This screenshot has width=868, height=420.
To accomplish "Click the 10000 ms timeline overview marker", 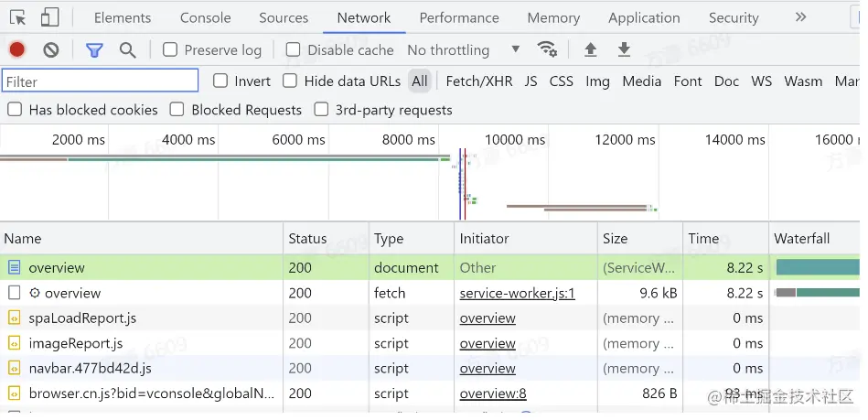I will pos(515,140).
